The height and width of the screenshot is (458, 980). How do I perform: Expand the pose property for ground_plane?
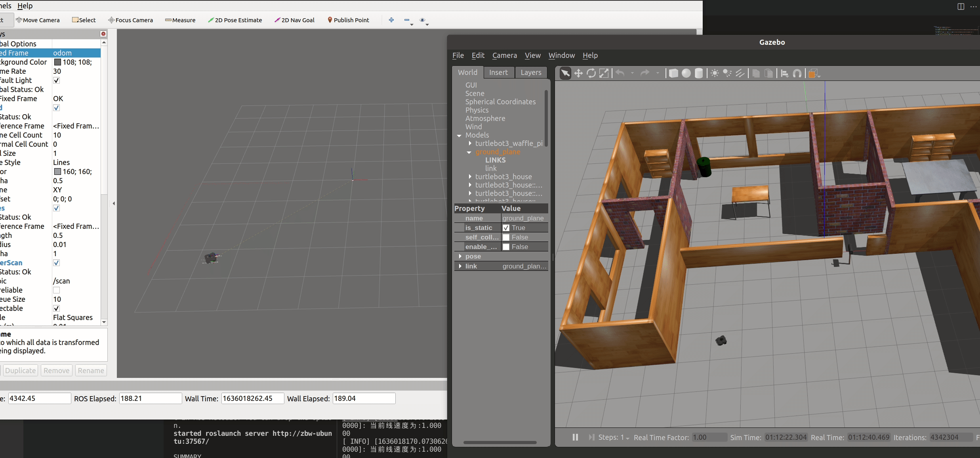(461, 257)
